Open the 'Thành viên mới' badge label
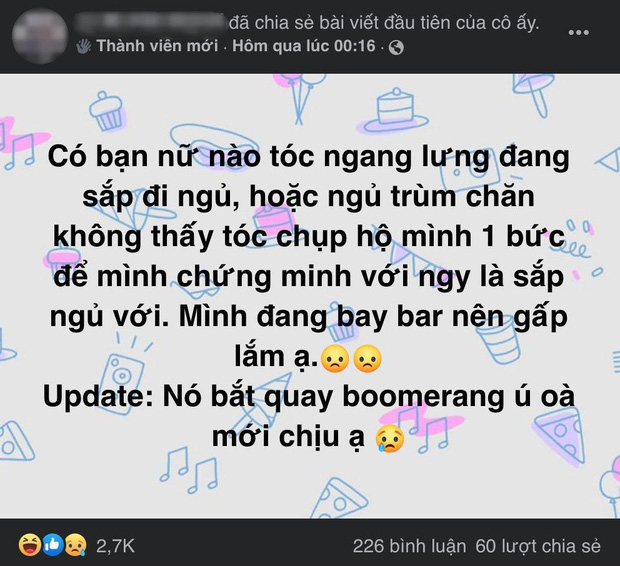This screenshot has height=566, width=620. (x=157, y=46)
